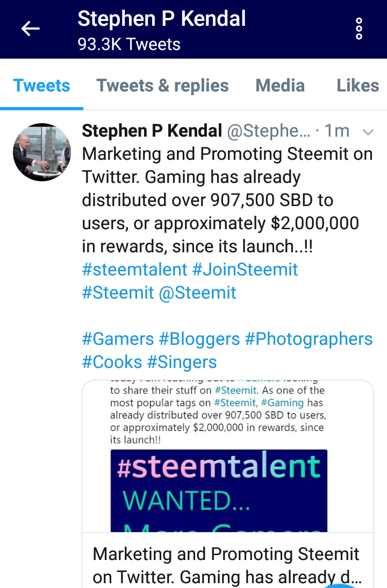
Task: Open the #Singers hashtag link
Action: click(x=182, y=362)
